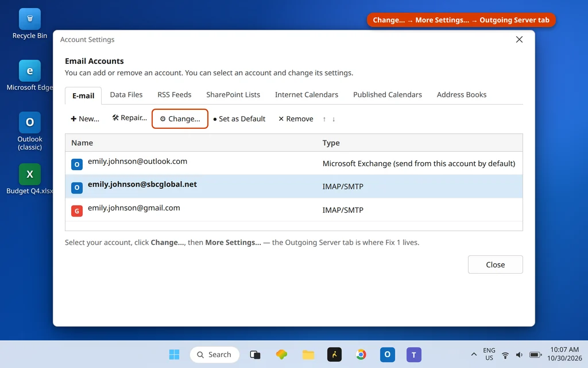Open the clock and date flyout

pyautogui.click(x=564, y=354)
